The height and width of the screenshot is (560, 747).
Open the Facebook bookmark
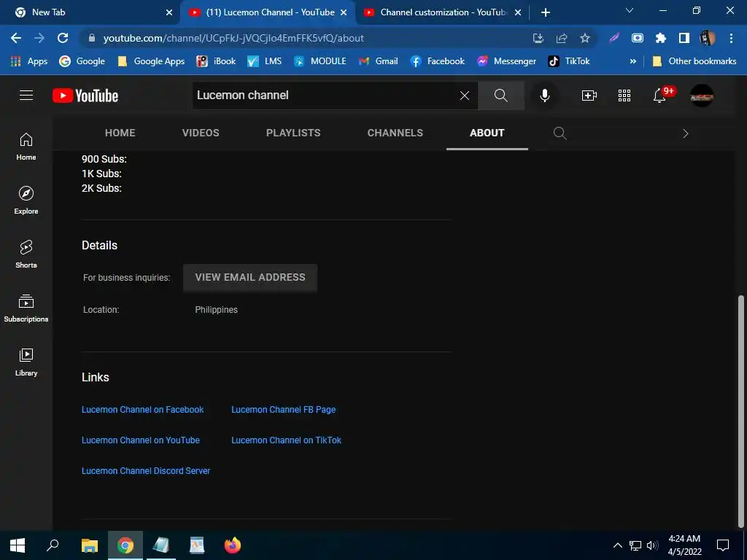pyautogui.click(x=438, y=61)
